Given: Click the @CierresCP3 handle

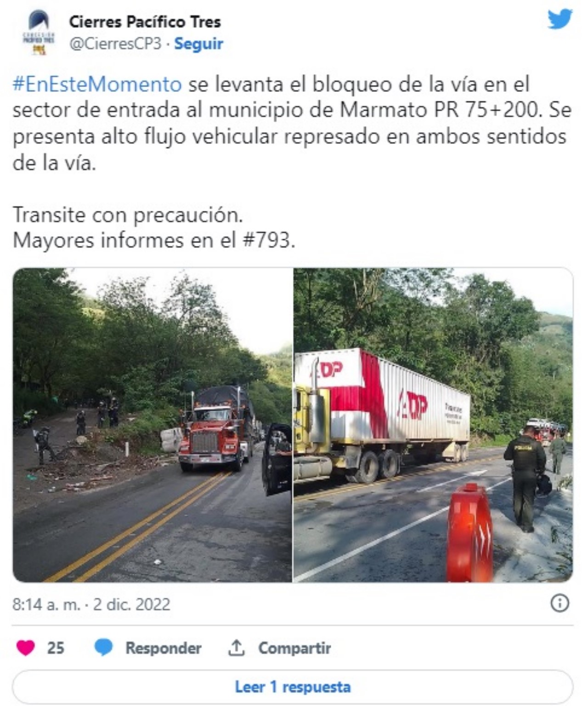Looking at the screenshot, I should (x=115, y=44).
